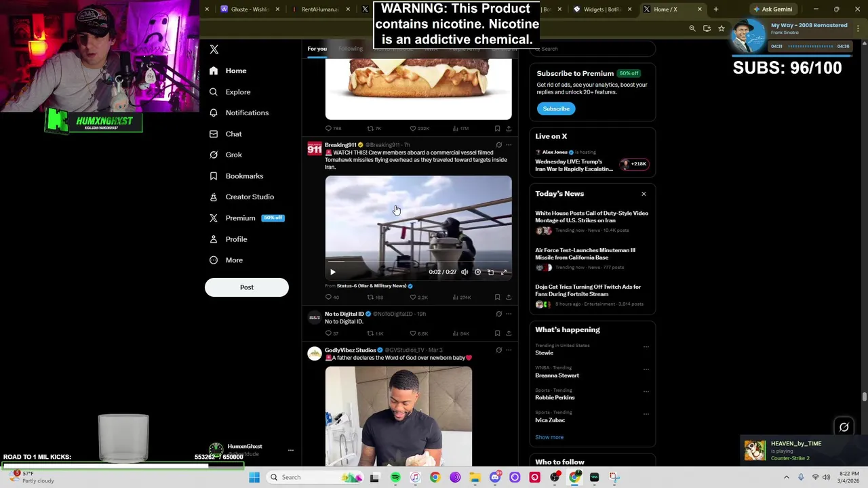Open HumxnGhxst account menu dots

[290, 450]
